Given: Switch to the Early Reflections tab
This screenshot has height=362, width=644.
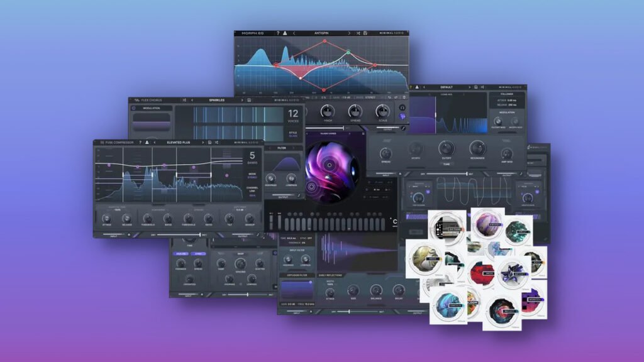Looking at the screenshot, I should coord(330,275).
